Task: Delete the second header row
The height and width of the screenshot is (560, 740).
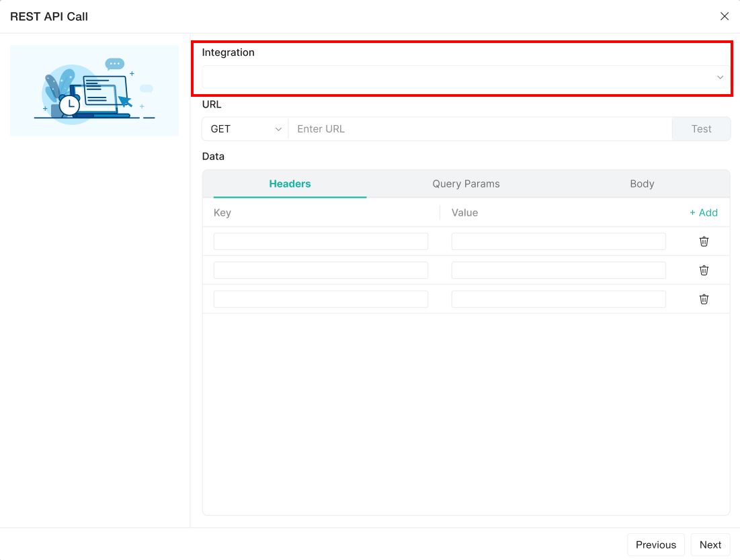Action: [x=704, y=270]
